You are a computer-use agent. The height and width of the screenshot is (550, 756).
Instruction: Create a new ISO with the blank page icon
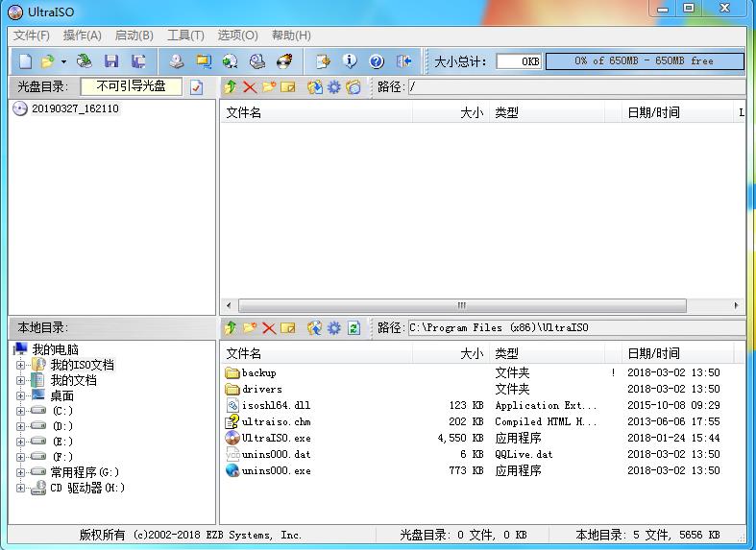(26, 61)
